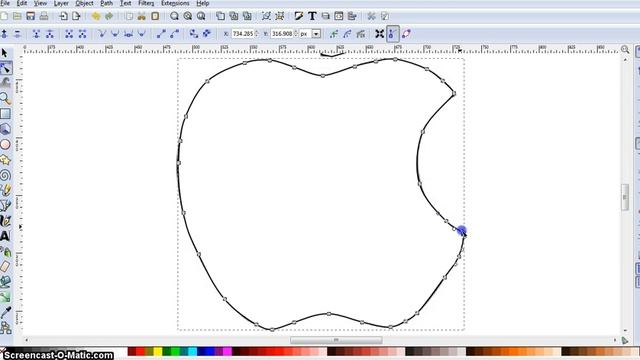Click the Save document icon
The width and height of the screenshot is (640, 360).
(x=31, y=16)
